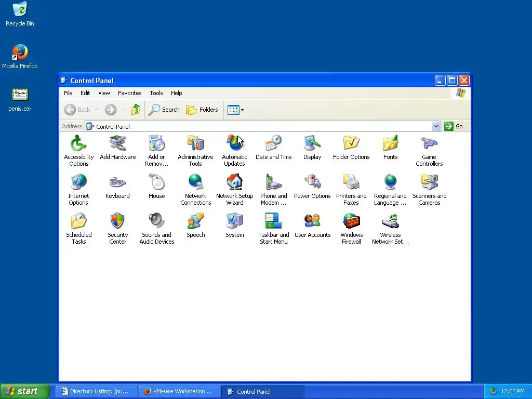
Task: Open Scanners and Cameras
Action: [429, 190]
